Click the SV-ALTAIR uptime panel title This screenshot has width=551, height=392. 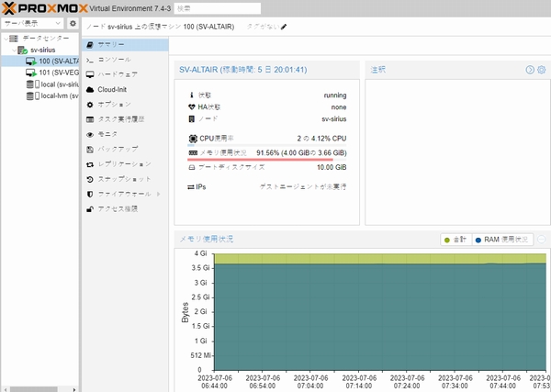242,70
